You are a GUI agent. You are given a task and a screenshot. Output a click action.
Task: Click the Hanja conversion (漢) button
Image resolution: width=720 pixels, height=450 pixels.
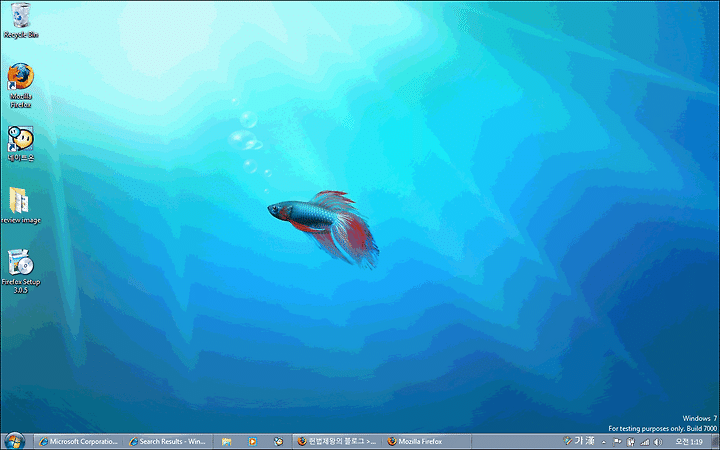[590, 441]
